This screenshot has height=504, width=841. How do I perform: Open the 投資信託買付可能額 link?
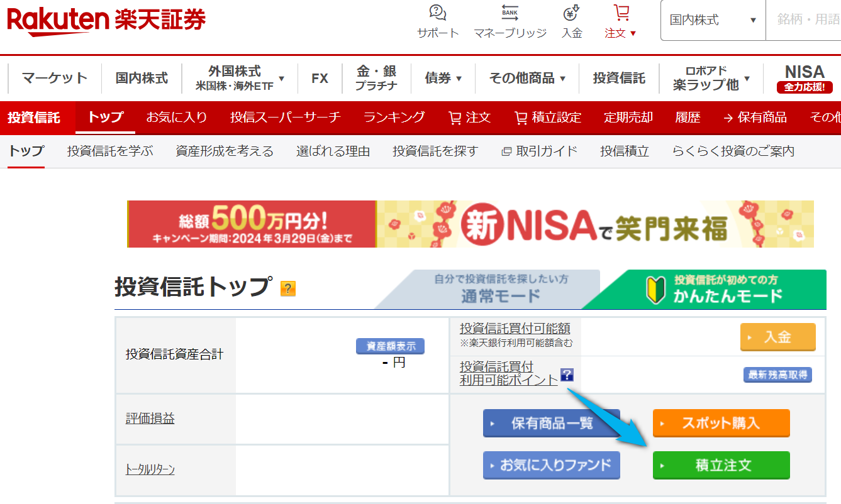515,328
